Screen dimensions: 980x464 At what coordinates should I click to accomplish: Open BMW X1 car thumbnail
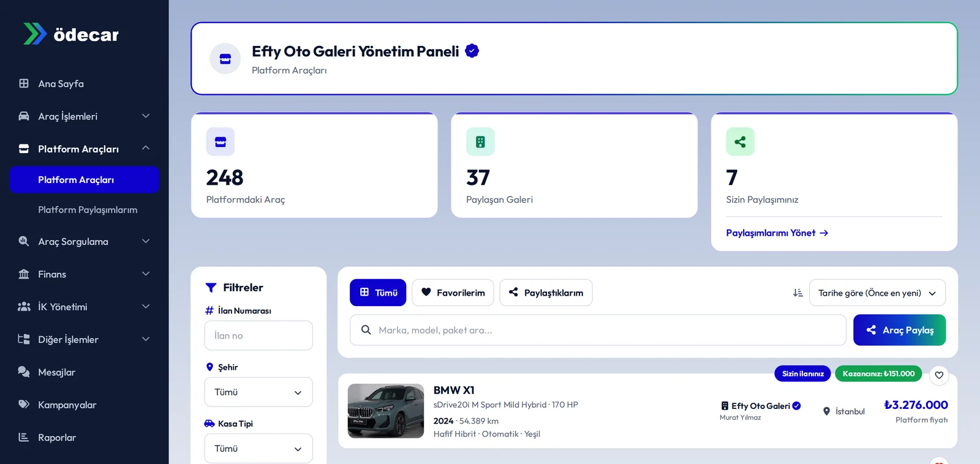(x=386, y=411)
